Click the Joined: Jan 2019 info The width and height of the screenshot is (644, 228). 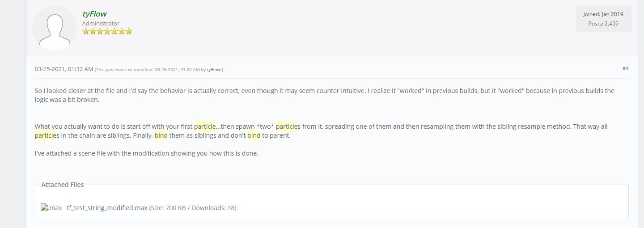coord(603,14)
